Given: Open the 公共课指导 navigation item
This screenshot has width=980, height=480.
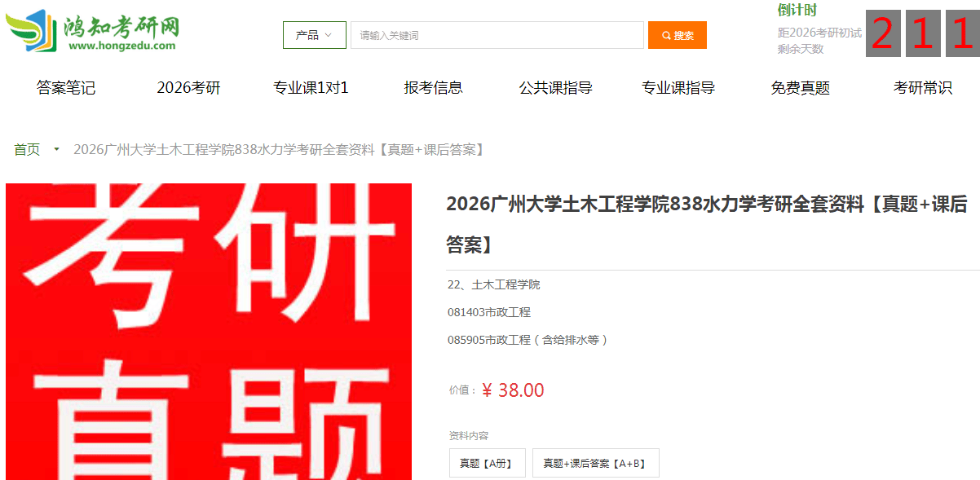Looking at the screenshot, I should (x=556, y=88).
